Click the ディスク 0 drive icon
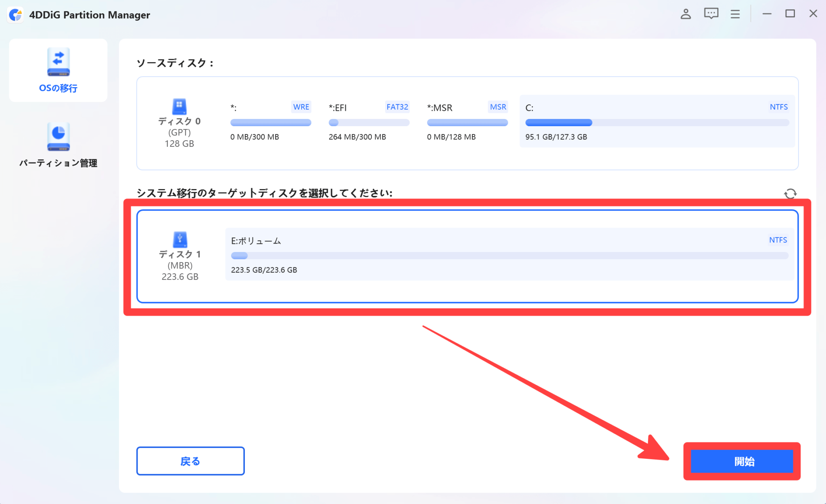Image resolution: width=826 pixels, height=504 pixels. [179, 107]
